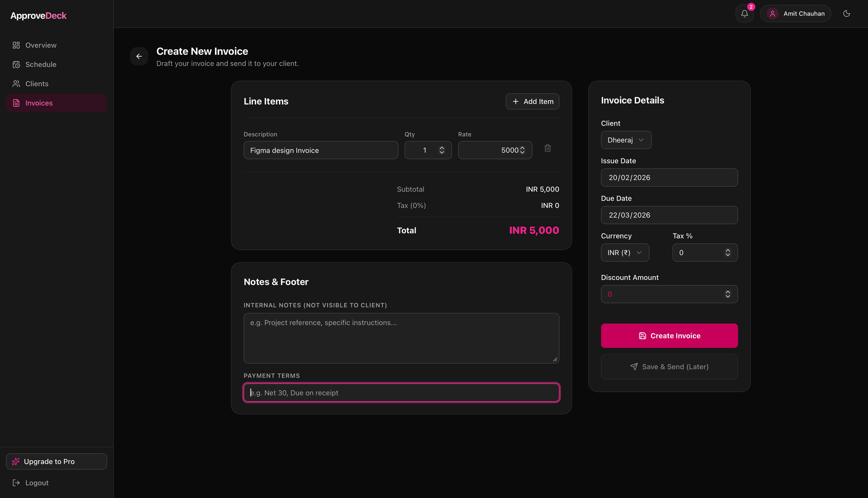Click the Amit Chauhan profile avatar
Screen dimensions: 868x498
tap(773, 13)
